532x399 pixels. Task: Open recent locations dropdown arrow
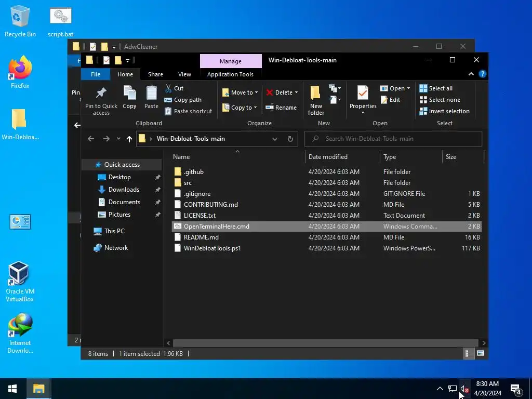click(118, 139)
